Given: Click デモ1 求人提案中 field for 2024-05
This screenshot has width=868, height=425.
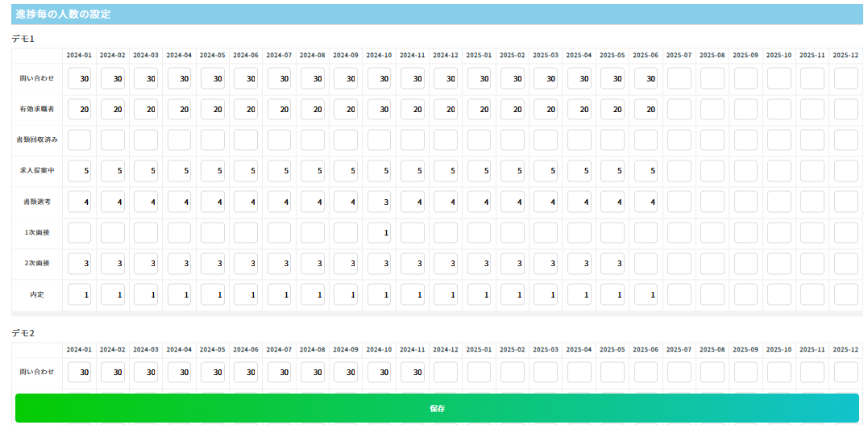Looking at the screenshot, I should tap(213, 171).
